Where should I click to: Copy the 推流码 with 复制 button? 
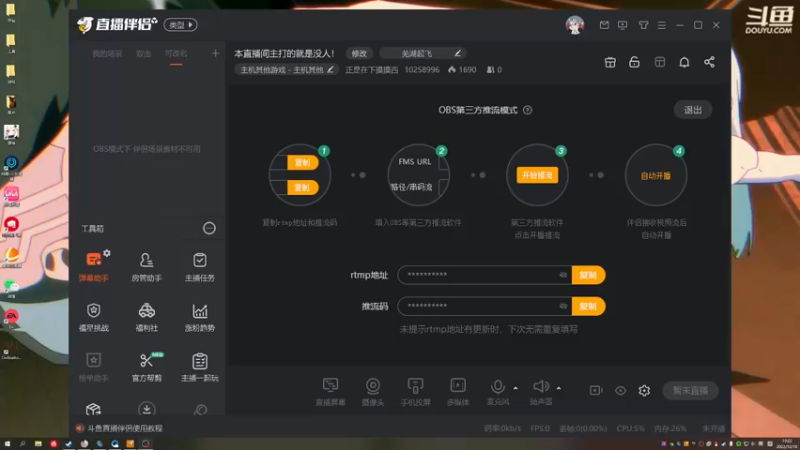pos(588,306)
